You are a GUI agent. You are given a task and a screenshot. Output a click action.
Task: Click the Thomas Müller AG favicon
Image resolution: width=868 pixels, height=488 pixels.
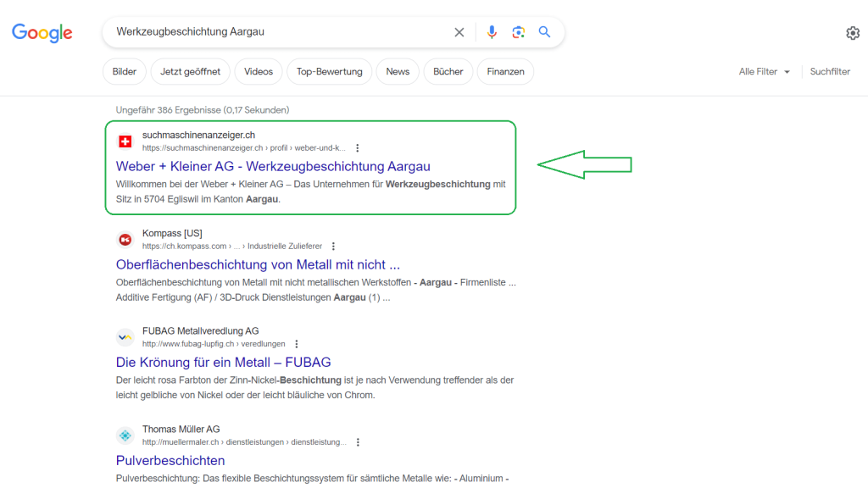click(x=125, y=435)
